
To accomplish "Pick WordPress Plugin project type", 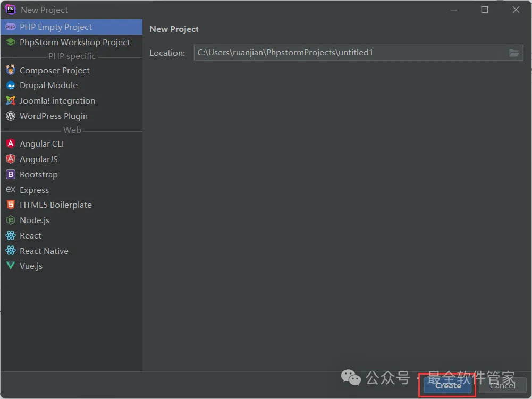I will (x=72, y=116).
